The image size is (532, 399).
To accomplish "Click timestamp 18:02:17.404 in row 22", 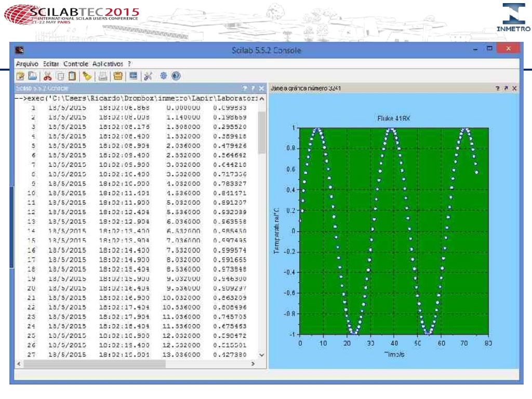I will [124, 308].
